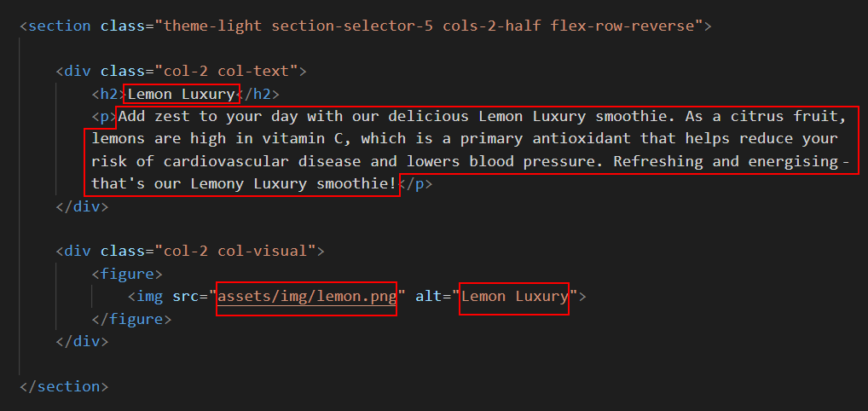This screenshot has width=868, height=411.
Task: Click the alt attribute name
Action: (x=429, y=297)
